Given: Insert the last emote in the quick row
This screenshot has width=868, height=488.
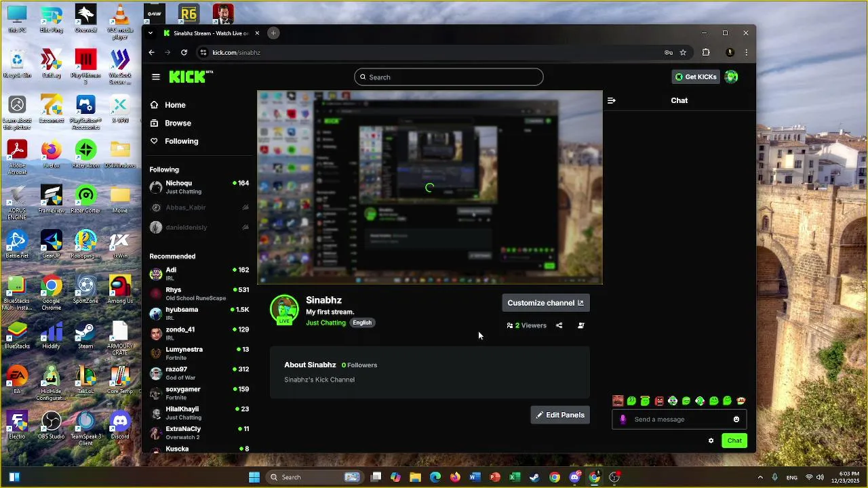Looking at the screenshot, I should pos(741,401).
